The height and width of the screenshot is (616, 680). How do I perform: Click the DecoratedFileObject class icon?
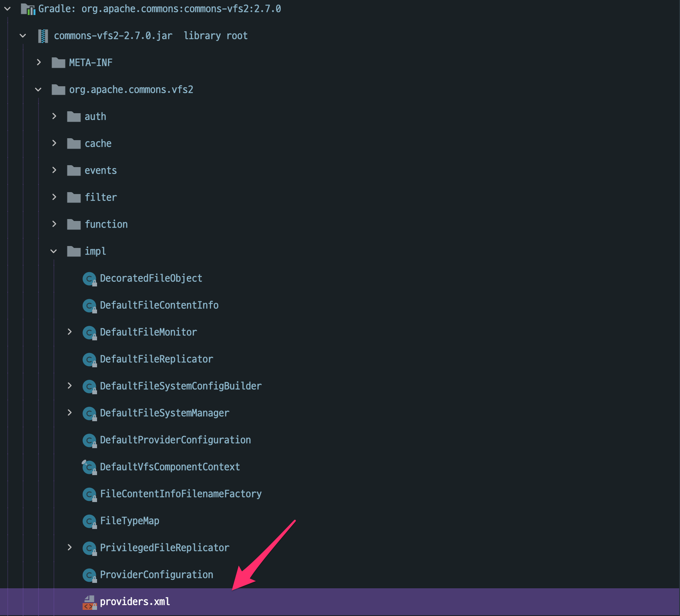click(89, 279)
